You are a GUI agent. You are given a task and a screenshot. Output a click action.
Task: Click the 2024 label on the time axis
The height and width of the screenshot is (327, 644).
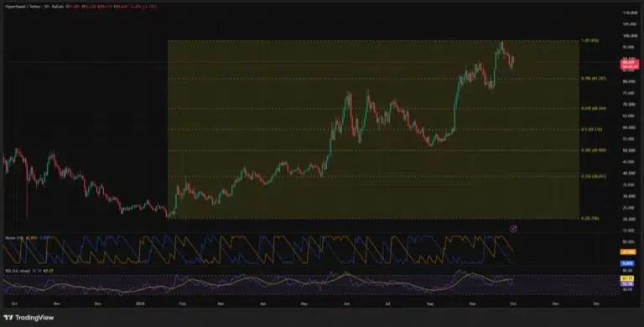141,304
